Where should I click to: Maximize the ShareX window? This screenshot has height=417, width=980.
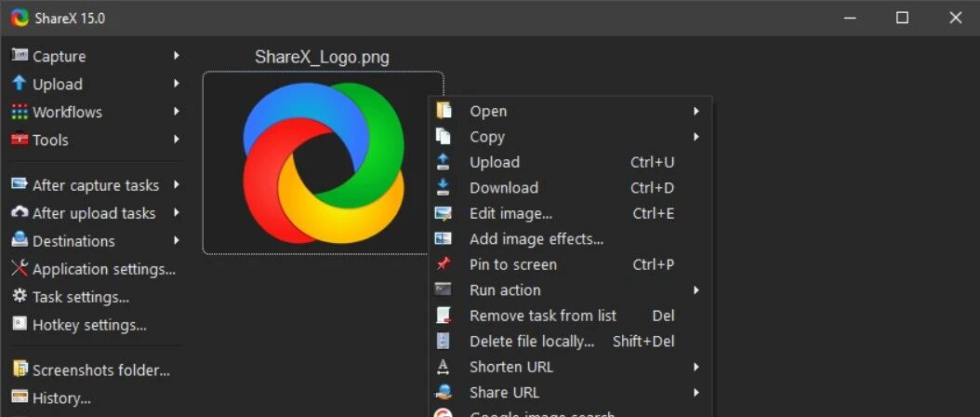(902, 18)
